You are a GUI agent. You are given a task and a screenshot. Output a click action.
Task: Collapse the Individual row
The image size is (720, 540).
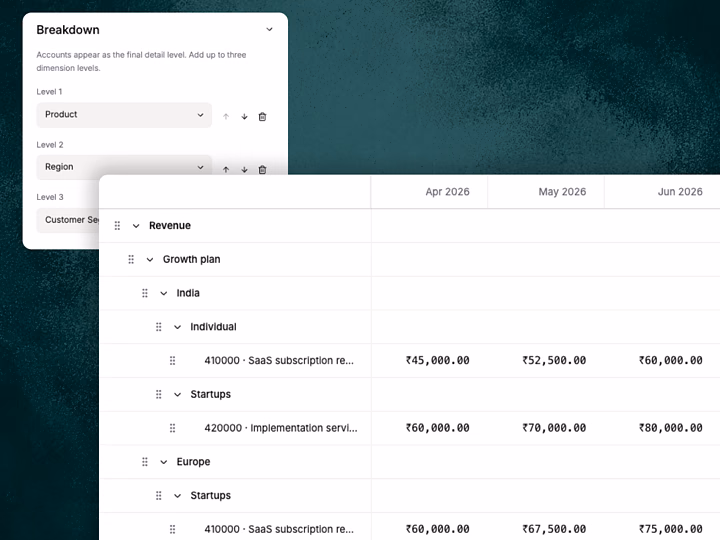[x=177, y=327]
